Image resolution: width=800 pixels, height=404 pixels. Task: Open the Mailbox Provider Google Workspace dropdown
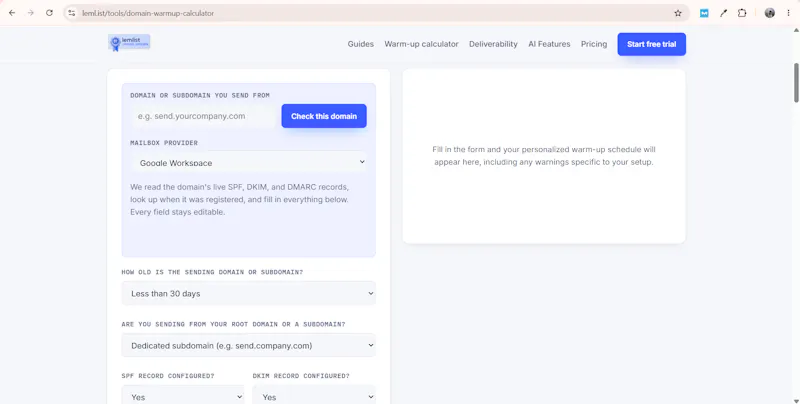pyautogui.click(x=248, y=162)
